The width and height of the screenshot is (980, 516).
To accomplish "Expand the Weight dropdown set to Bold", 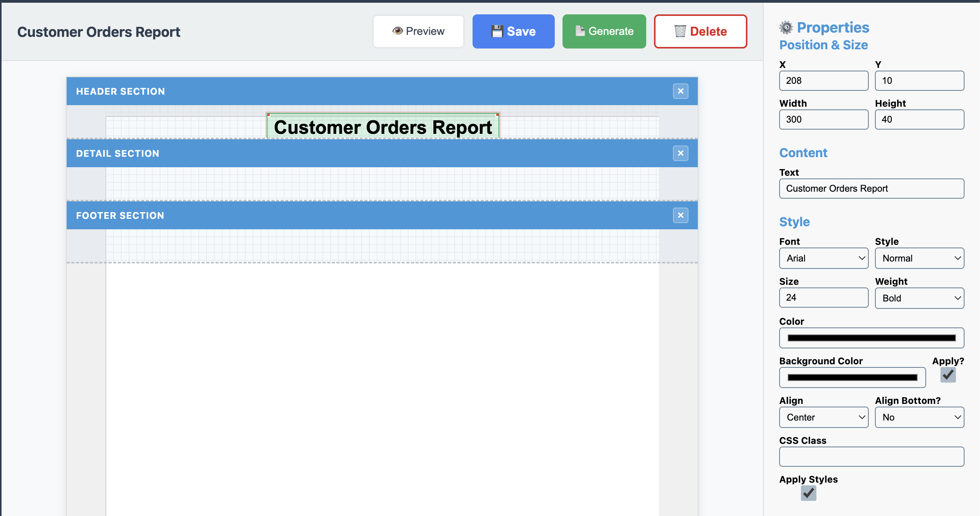I will pyautogui.click(x=919, y=298).
